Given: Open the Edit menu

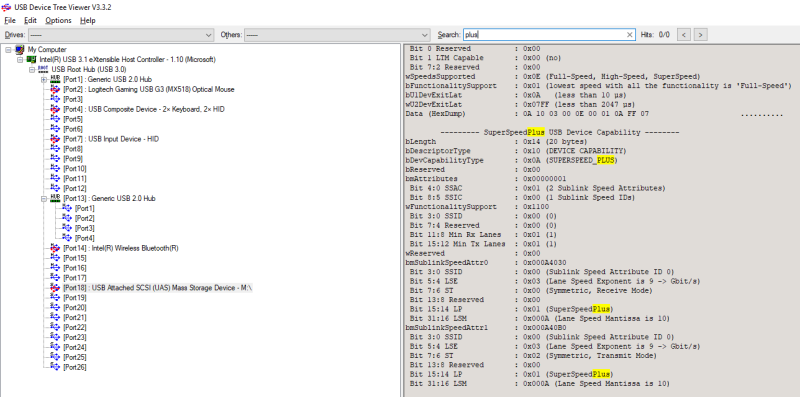Looking at the screenshot, I should [30, 20].
